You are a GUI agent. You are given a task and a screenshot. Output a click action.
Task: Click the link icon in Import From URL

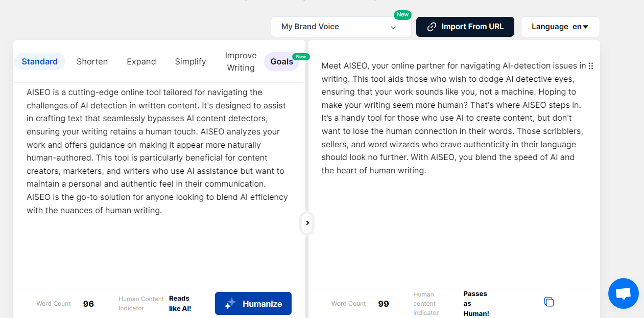(x=432, y=27)
